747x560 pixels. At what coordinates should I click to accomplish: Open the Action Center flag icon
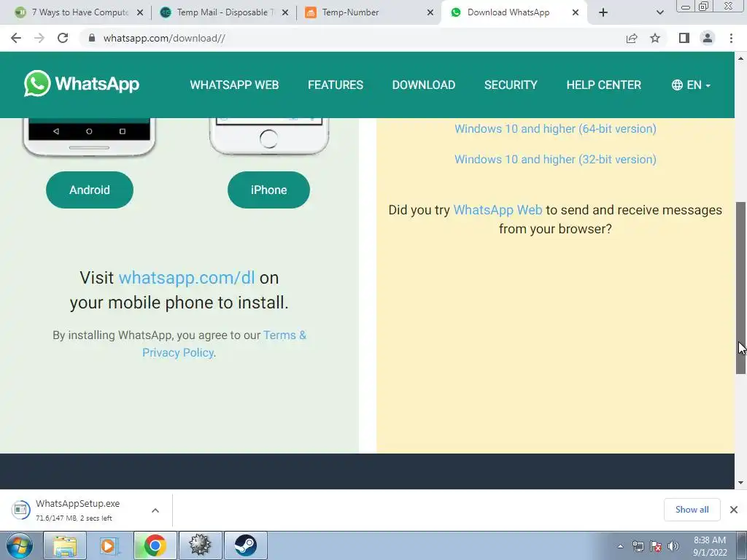pos(656,546)
